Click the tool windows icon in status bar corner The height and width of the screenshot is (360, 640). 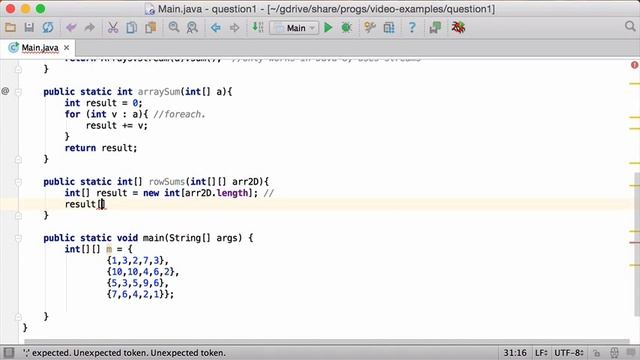point(9,353)
